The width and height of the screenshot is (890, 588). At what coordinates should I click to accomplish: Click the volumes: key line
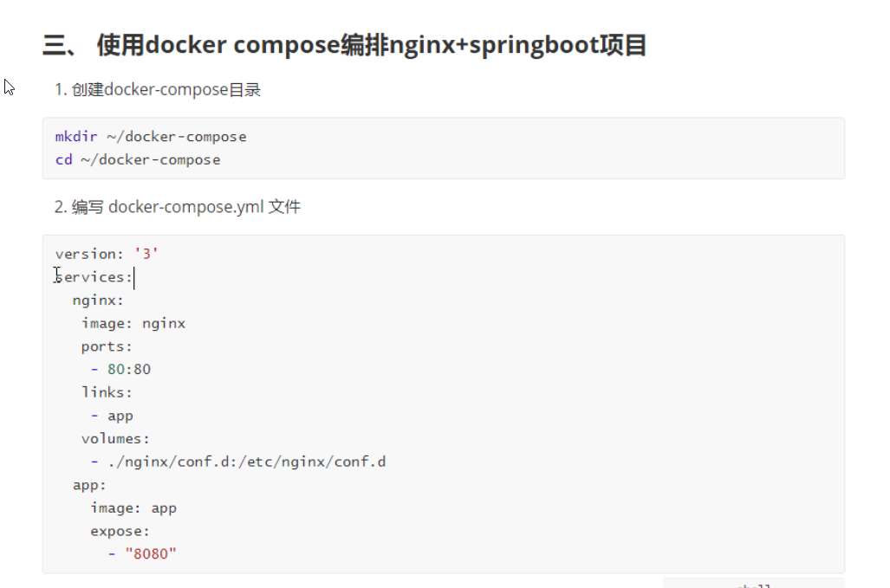point(115,439)
